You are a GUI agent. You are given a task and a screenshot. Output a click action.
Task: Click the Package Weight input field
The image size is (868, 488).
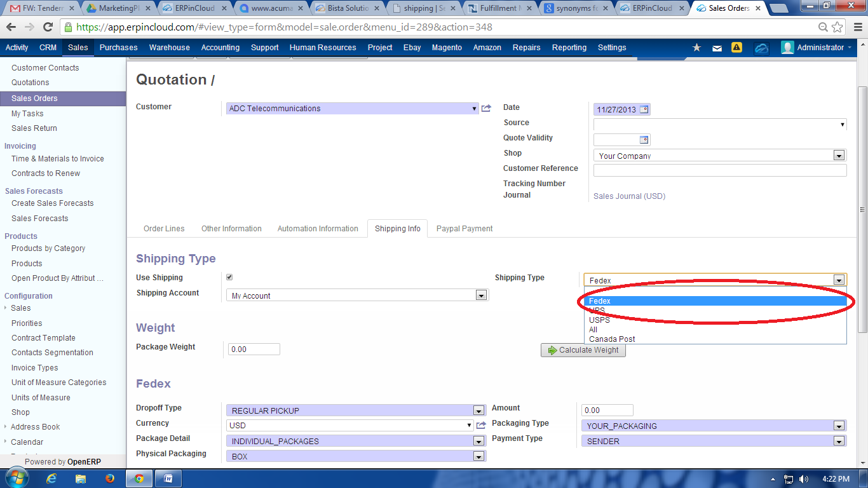pos(254,349)
